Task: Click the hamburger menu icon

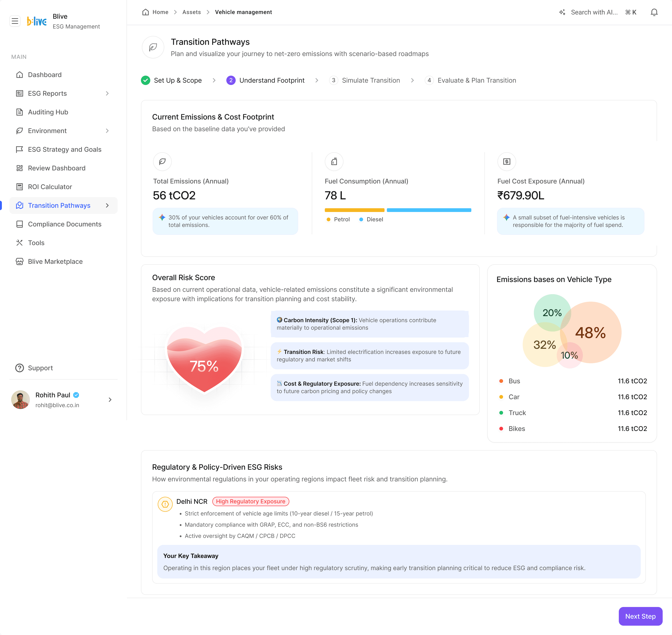Action: point(15,21)
